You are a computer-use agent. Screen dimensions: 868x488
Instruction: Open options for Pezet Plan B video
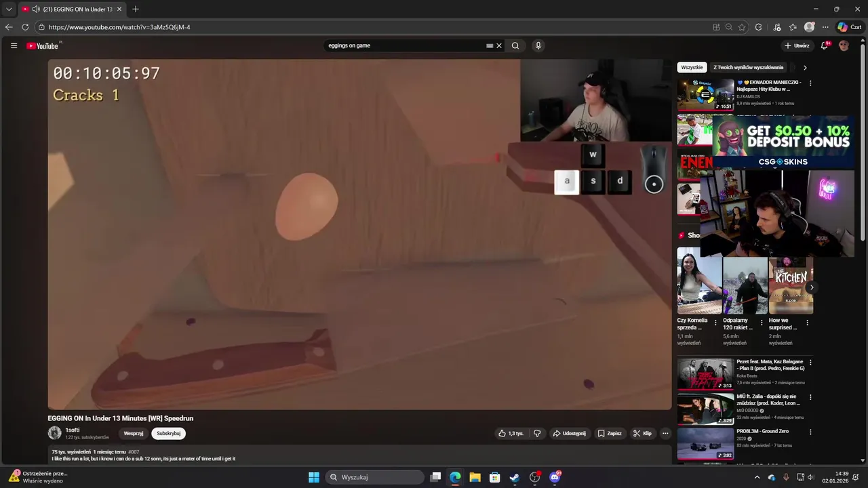pos(810,363)
